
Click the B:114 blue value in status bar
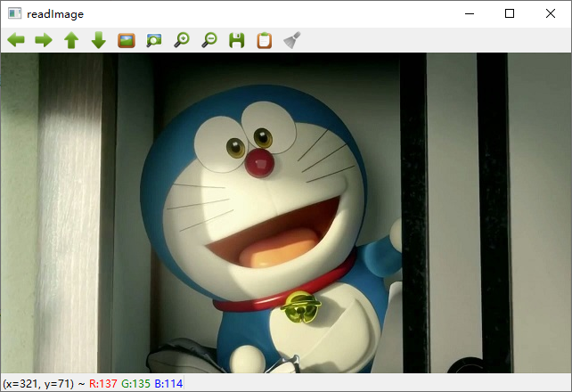point(168,384)
